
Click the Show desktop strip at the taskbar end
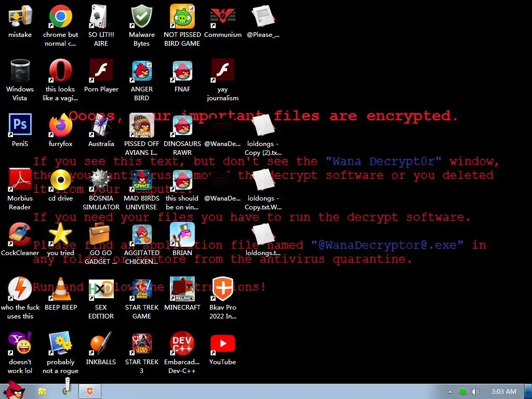tap(528, 392)
